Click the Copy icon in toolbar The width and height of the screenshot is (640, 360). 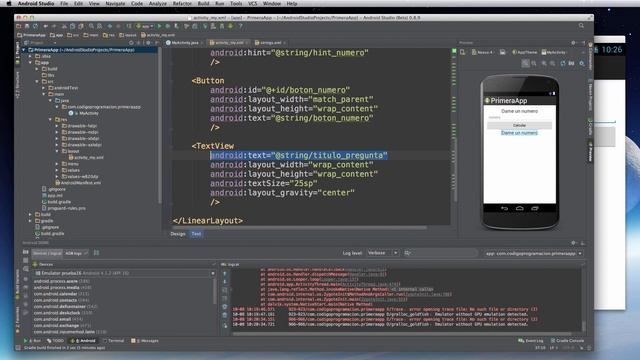click(72, 26)
